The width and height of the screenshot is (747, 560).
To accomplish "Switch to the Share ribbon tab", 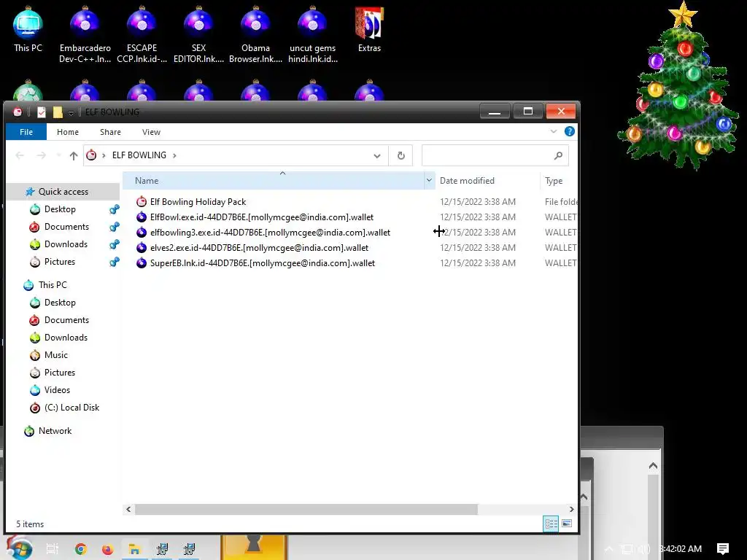I will coord(110,132).
